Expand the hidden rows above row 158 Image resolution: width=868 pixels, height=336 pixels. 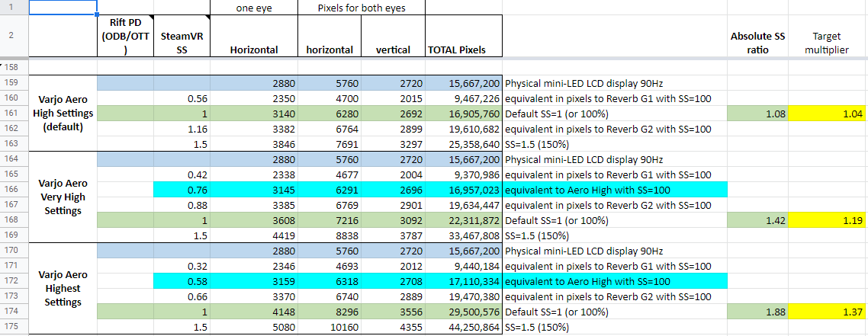[2, 66]
